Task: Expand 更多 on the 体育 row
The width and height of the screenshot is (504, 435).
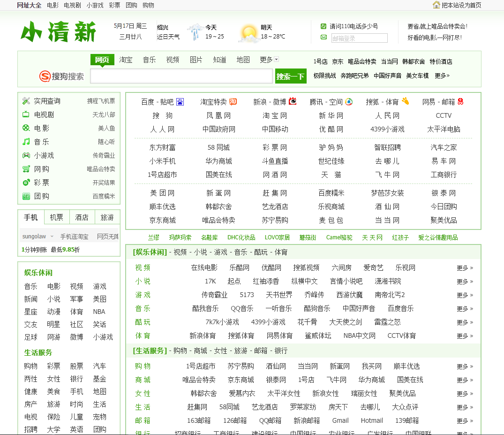Action: [465, 336]
